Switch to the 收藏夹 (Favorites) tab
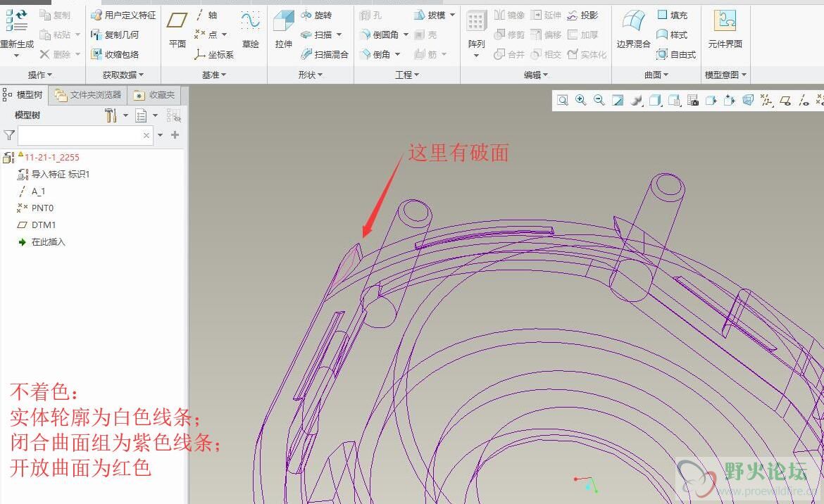 click(154, 95)
